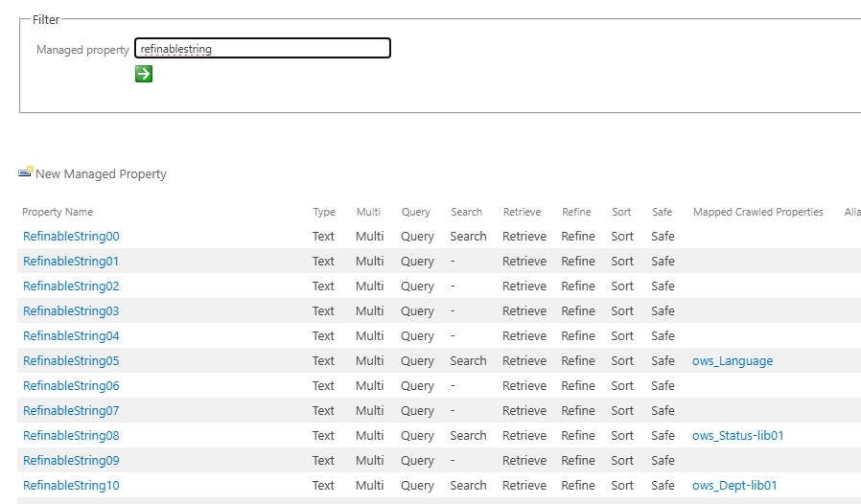Click the Managed property label text
Image resolution: width=861 pixels, height=504 pixels.
[82, 50]
